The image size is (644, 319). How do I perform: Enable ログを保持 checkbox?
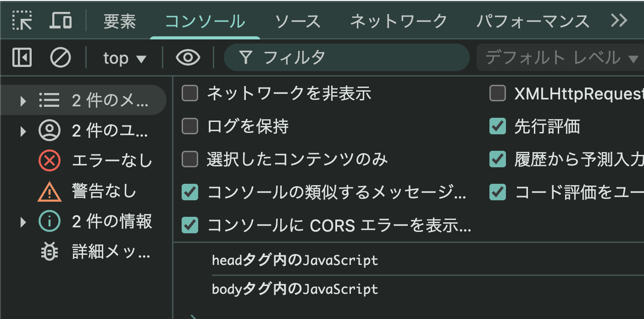click(x=189, y=126)
